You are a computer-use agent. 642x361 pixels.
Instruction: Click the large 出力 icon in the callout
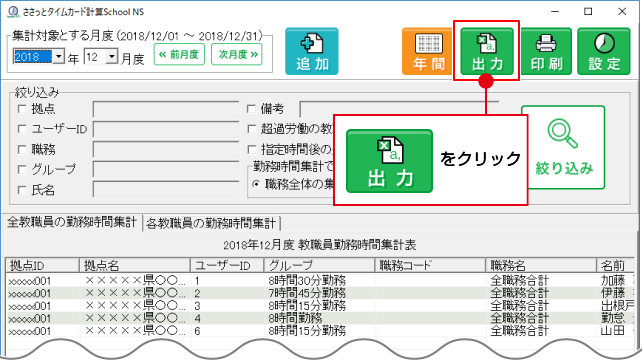pos(389,161)
